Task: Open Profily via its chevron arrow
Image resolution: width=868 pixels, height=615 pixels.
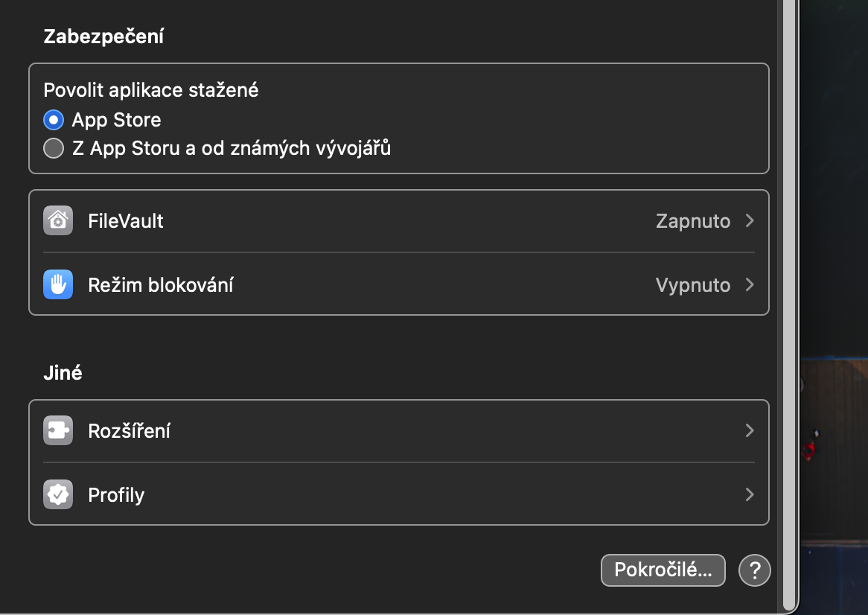Action: click(x=750, y=494)
